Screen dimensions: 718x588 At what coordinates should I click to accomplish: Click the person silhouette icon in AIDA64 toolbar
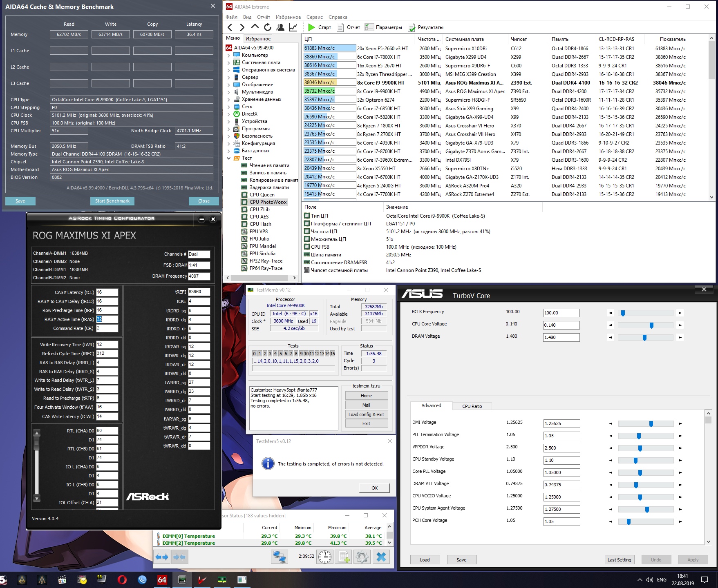click(x=280, y=27)
